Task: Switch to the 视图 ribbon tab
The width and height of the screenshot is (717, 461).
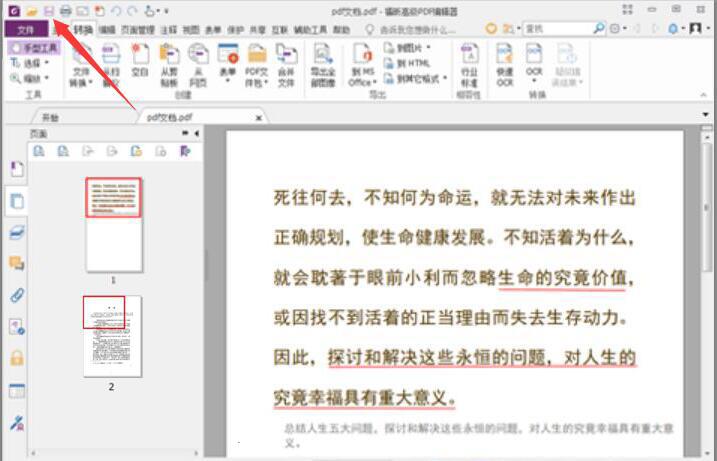Action: 191,30
